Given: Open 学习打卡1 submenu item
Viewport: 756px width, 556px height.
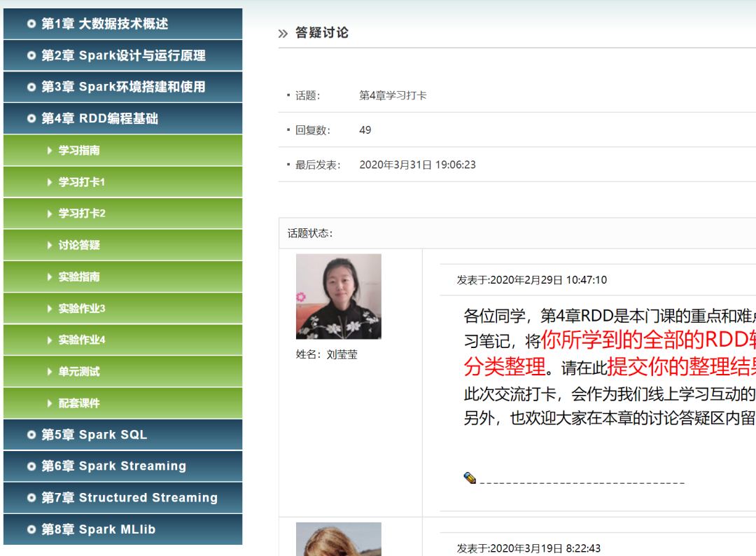Looking at the screenshot, I should 81,182.
